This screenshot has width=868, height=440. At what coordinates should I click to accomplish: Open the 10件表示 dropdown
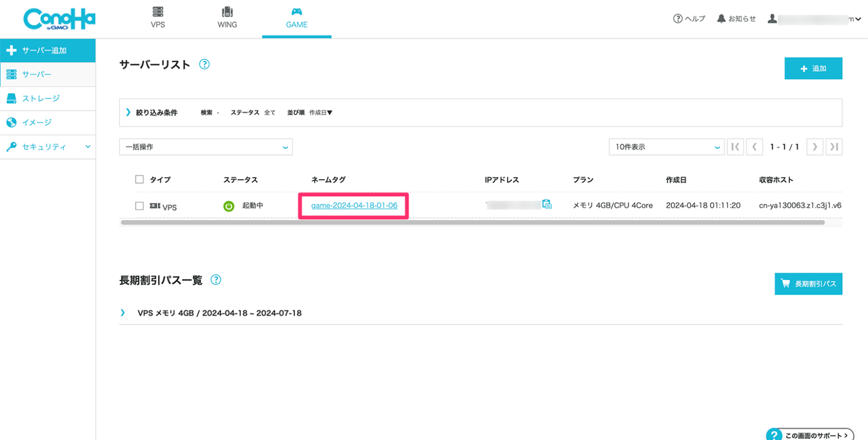[666, 147]
